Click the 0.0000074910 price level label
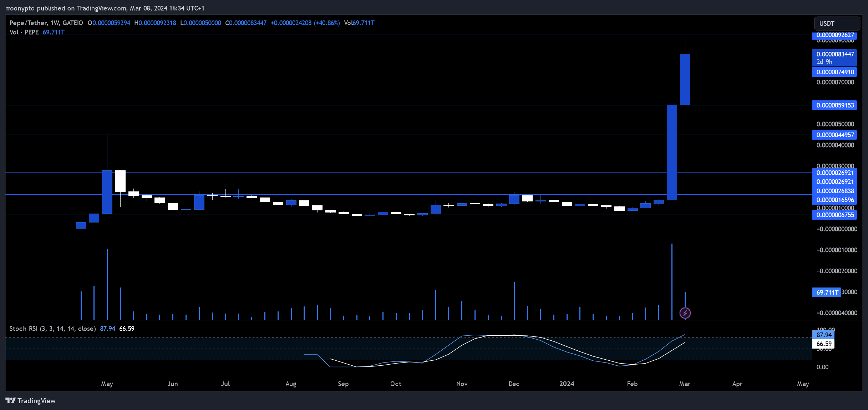Image resolution: width=868 pixels, height=410 pixels. coord(835,72)
